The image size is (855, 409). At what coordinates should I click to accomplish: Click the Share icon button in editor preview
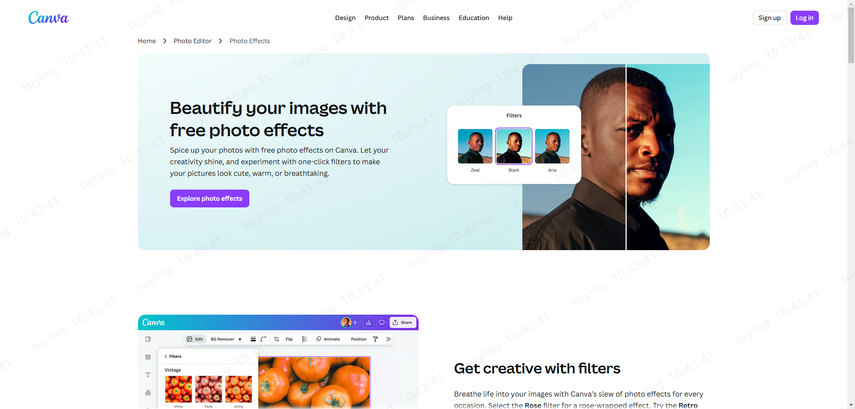[403, 322]
